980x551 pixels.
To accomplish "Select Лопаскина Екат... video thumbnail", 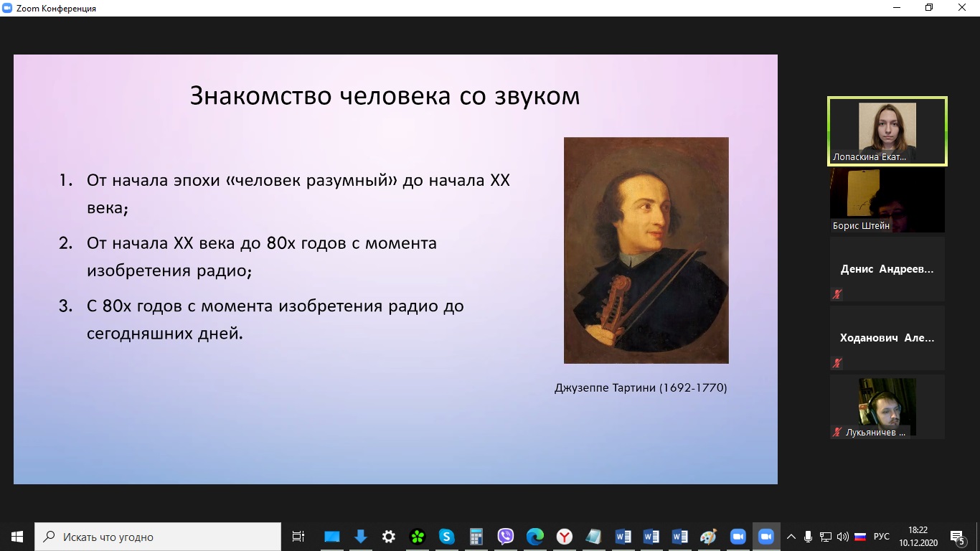I will pos(887,131).
